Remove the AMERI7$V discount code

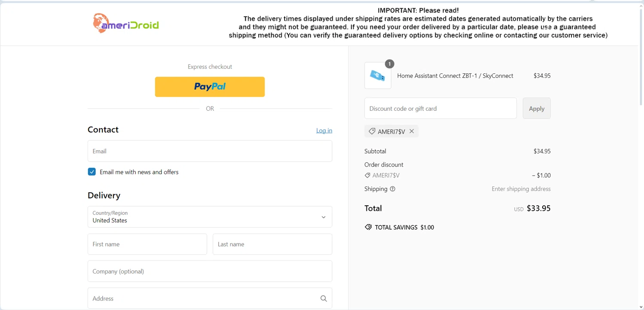click(412, 131)
